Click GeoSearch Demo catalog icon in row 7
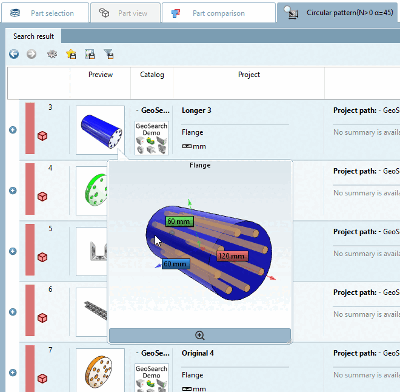The image size is (400, 392). [x=151, y=378]
